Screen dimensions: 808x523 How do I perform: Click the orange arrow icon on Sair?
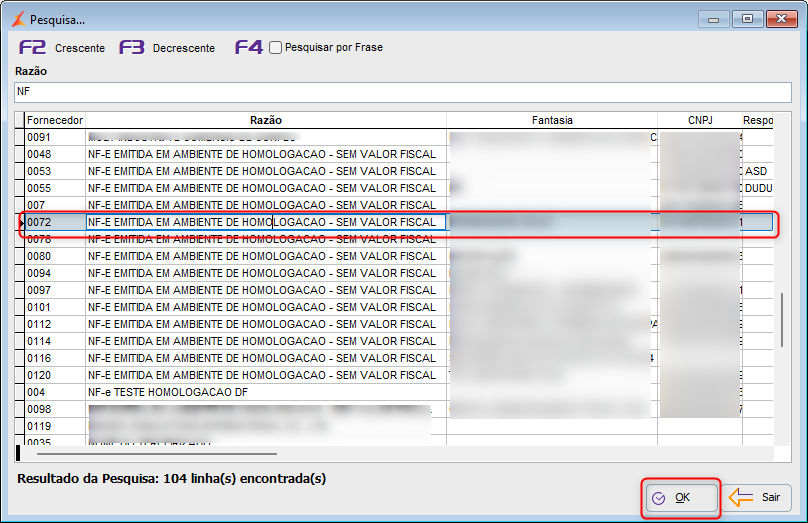coord(741,497)
